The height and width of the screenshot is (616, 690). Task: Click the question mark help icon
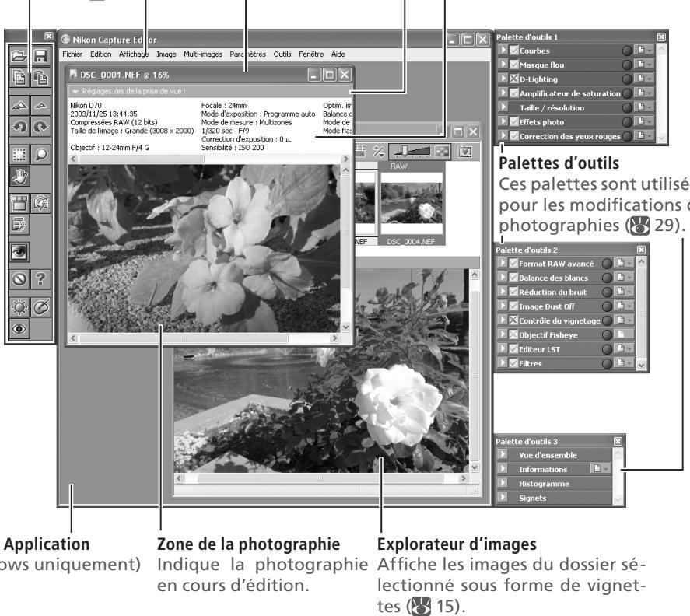point(41,279)
